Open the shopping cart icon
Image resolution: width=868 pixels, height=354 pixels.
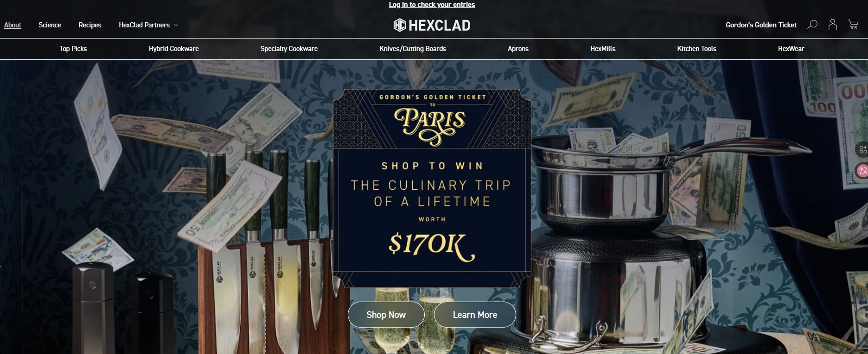pyautogui.click(x=853, y=25)
